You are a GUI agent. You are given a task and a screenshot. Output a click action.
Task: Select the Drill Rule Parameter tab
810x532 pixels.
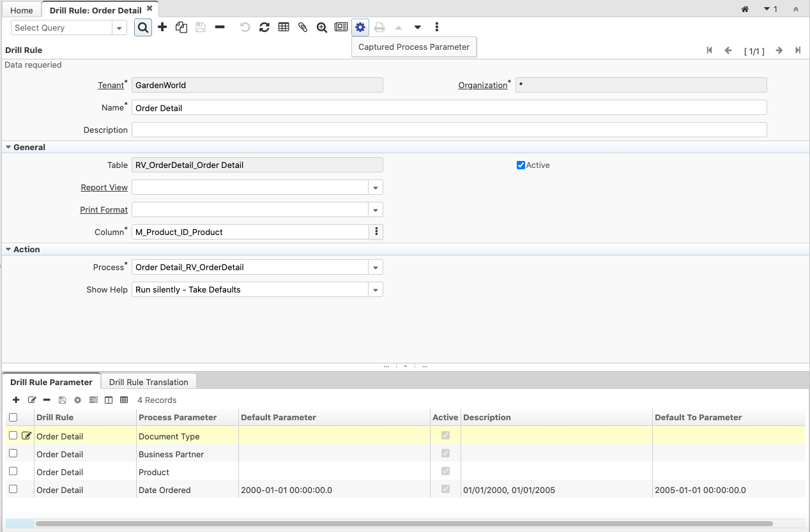[51, 382]
